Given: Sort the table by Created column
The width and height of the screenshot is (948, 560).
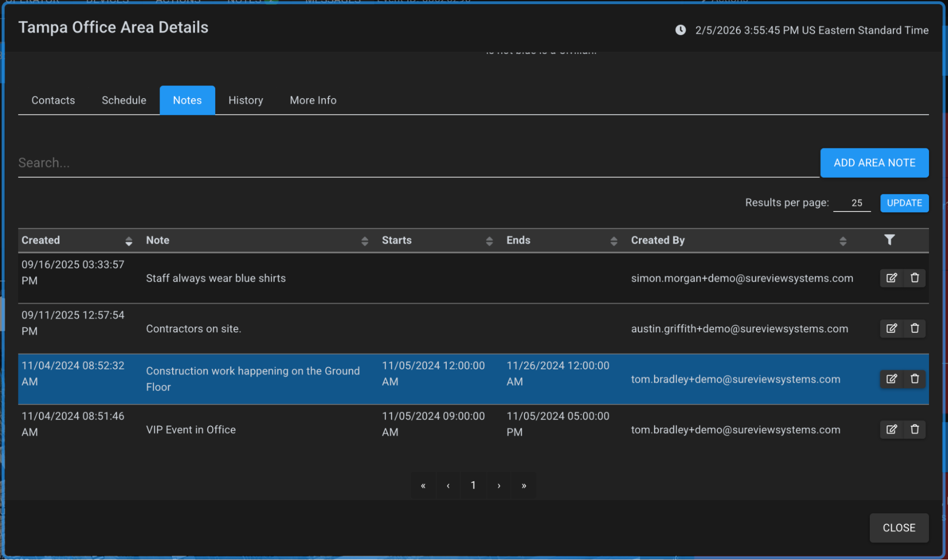Looking at the screenshot, I should (129, 241).
